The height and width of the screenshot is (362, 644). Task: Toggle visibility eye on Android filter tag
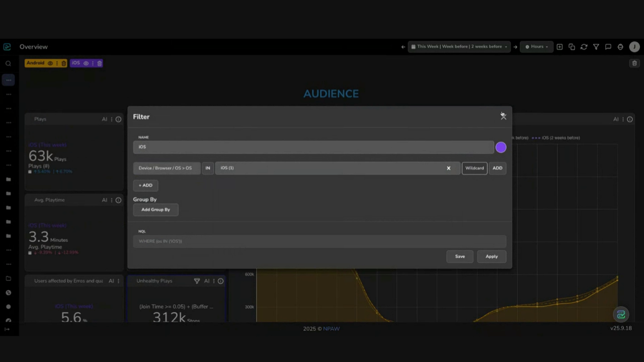tap(50, 63)
